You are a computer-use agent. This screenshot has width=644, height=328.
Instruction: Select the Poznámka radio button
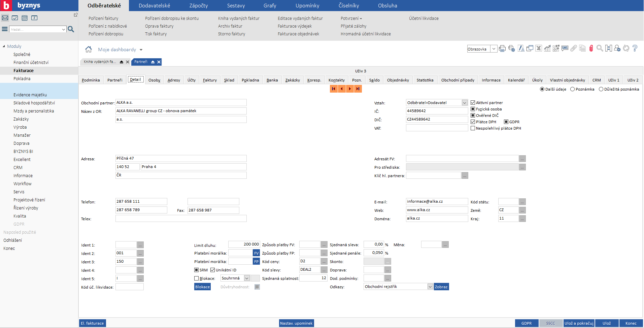point(572,89)
